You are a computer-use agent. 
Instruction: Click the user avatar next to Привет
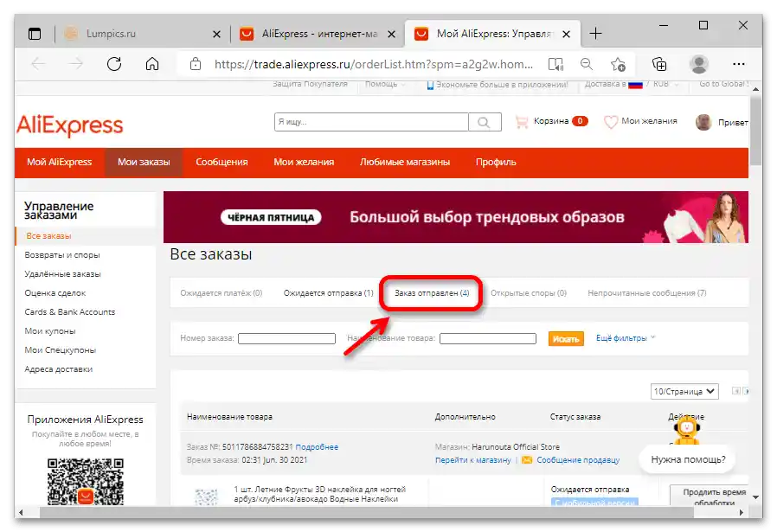pos(703,122)
